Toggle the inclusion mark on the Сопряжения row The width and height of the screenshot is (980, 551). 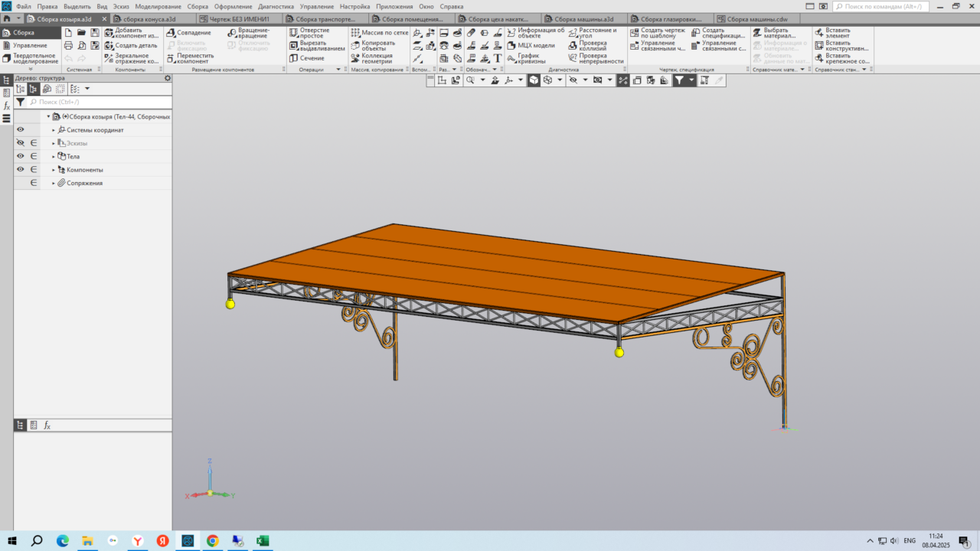pos(34,183)
